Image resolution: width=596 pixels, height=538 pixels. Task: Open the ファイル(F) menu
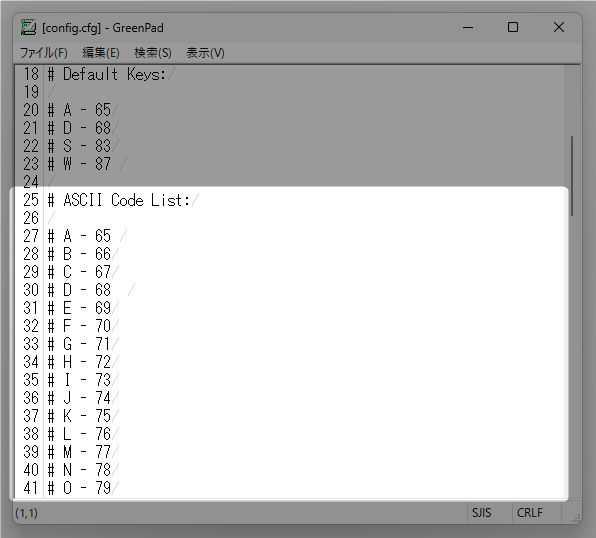(x=44, y=53)
